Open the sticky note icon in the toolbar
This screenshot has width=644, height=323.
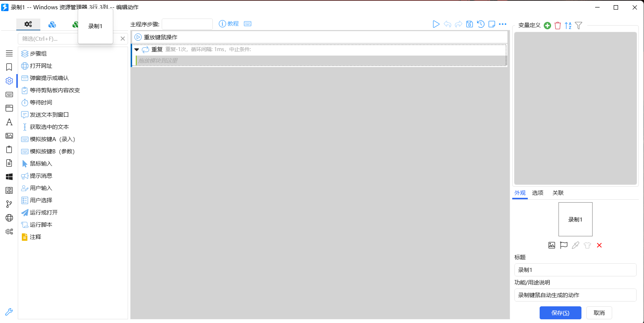(x=492, y=24)
